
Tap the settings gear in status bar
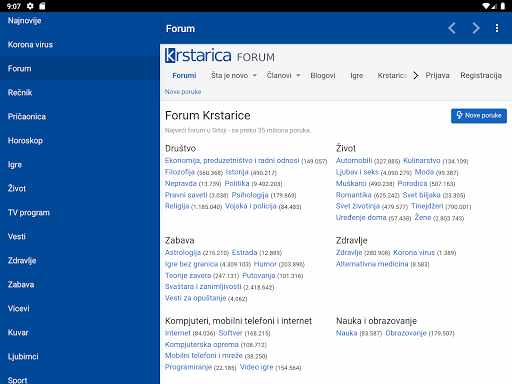tap(30, 6)
